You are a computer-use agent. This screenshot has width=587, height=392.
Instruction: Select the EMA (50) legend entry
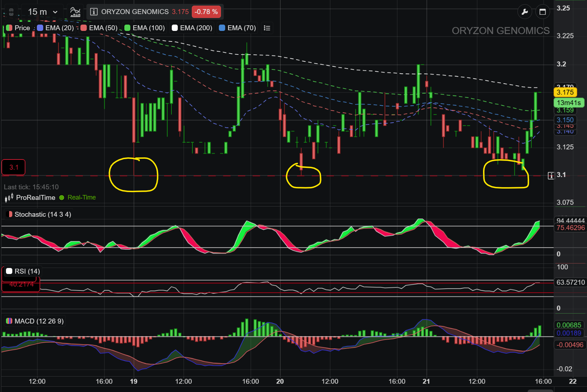(99, 28)
